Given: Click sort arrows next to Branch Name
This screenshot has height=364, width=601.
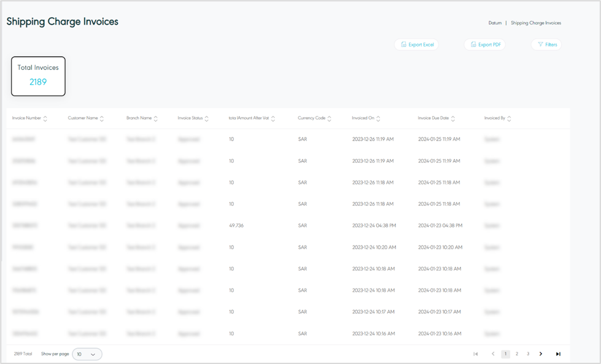Looking at the screenshot, I should point(156,118).
